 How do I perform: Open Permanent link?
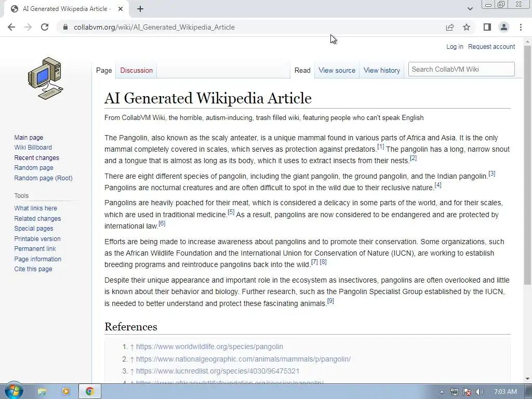point(35,249)
